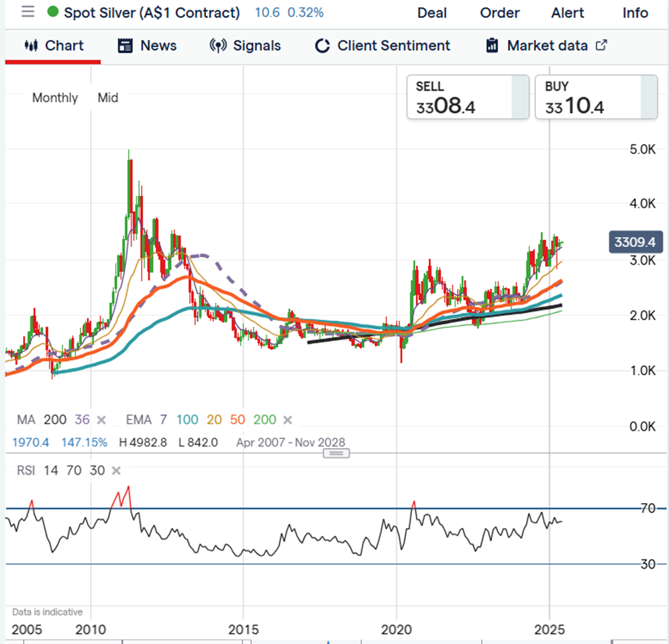Screen dimensions: 669x644
Task: Click the 2015 time axis label
Action: 243,629
